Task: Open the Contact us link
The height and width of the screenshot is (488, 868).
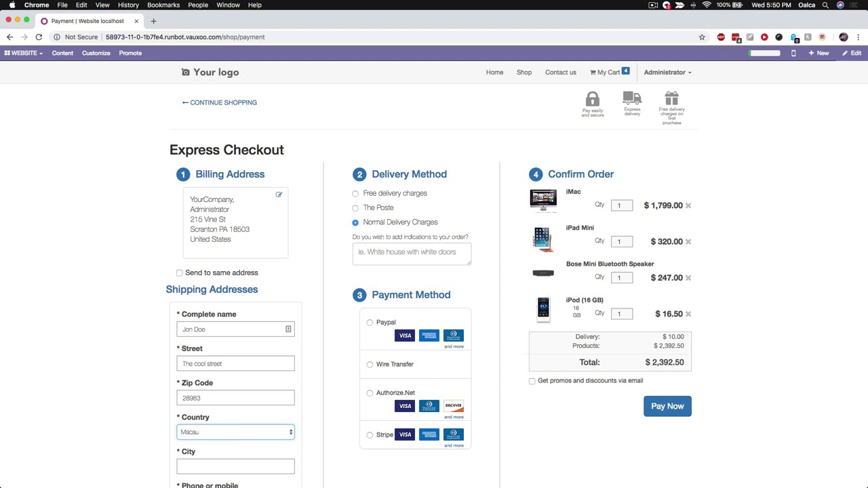Action: 561,73
